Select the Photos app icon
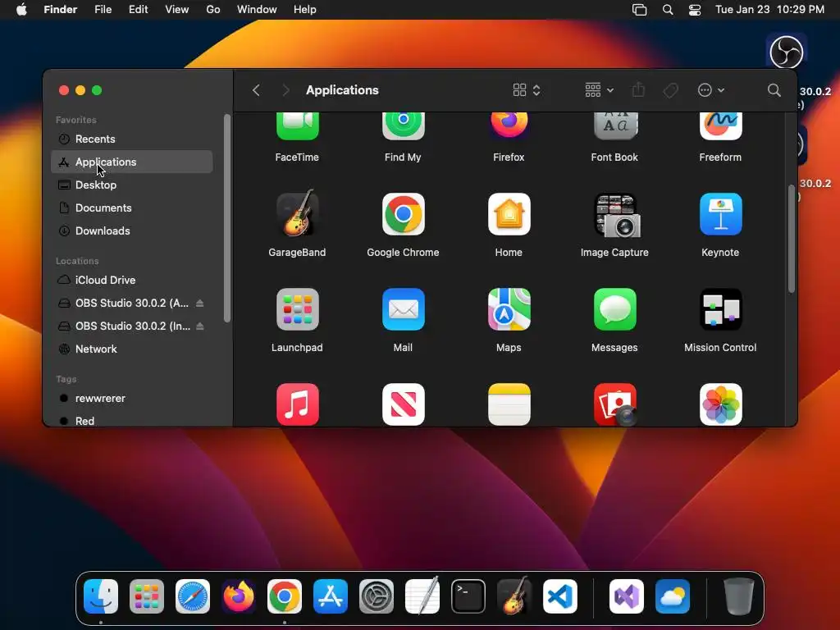This screenshot has width=840, height=630. coord(720,404)
